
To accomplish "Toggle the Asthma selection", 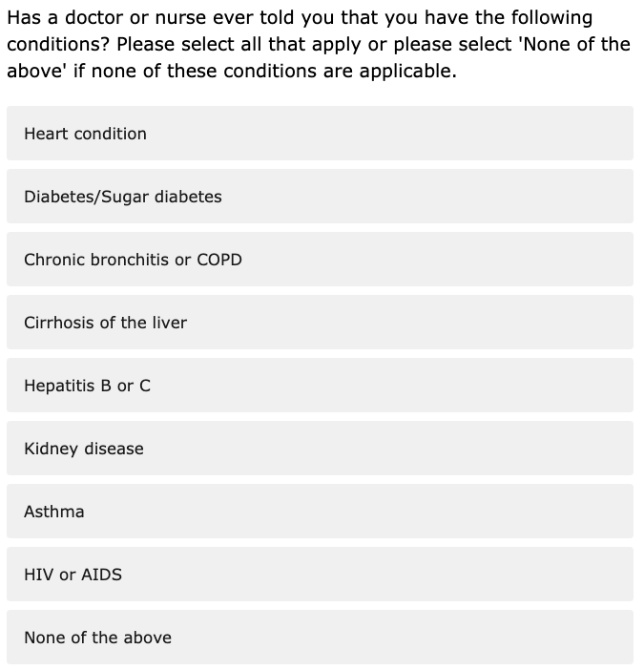I will (x=320, y=511).
